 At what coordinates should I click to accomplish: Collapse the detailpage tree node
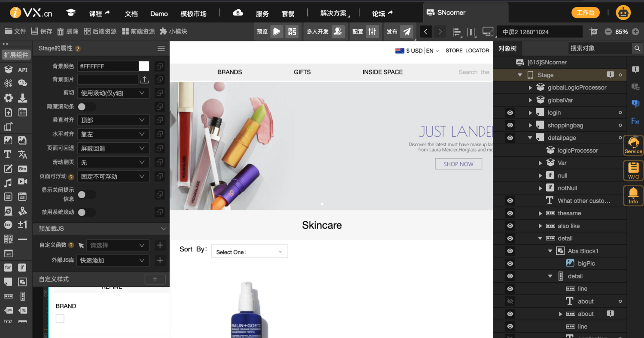tap(530, 138)
